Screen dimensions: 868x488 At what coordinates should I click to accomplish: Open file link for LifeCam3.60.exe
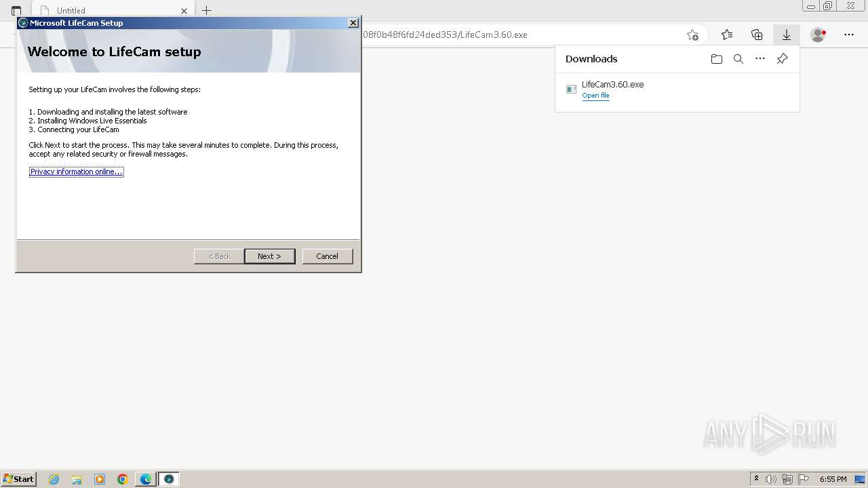tap(595, 96)
